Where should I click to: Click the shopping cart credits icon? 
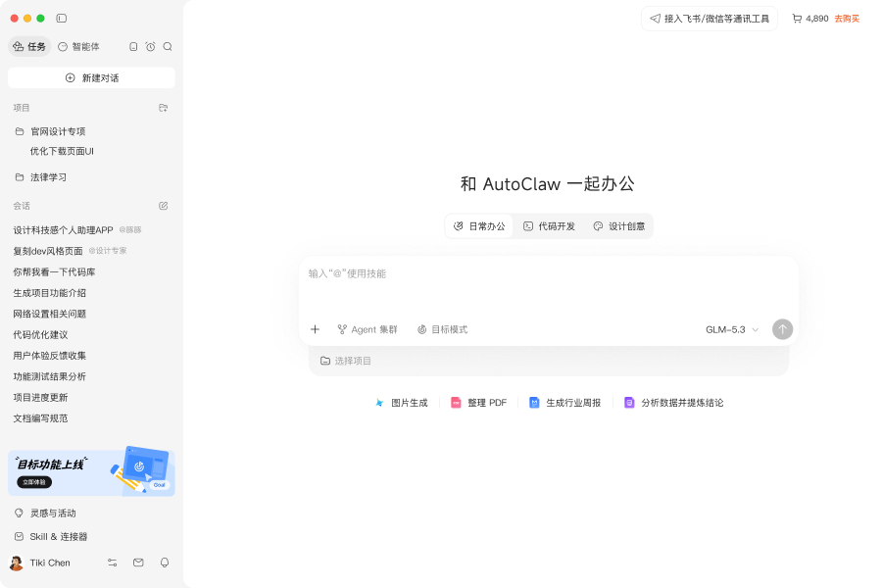point(797,19)
